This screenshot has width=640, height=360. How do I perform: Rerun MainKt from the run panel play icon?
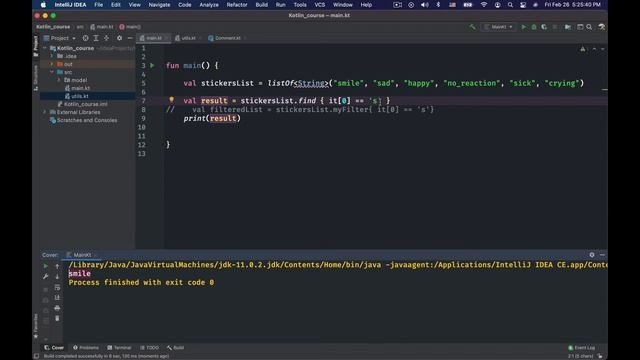coord(46,266)
